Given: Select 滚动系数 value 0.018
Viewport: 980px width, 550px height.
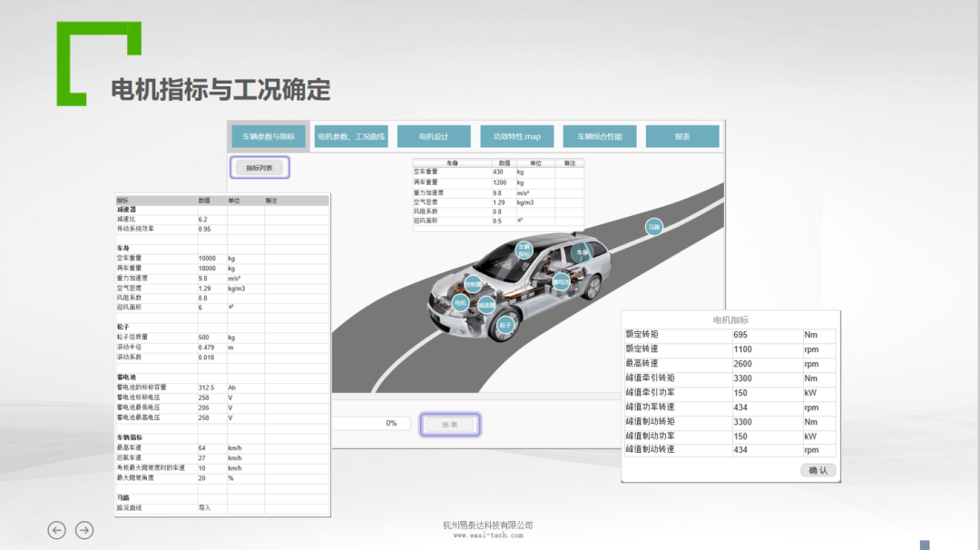Looking at the screenshot, I should 211,358.
